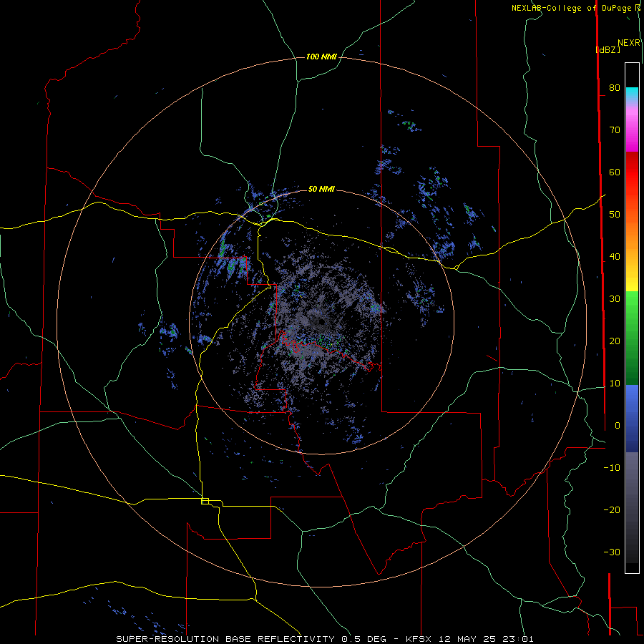644x644 pixels.
Task: Click the 50 value on the dBZ scale
Action: pyautogui.click(x=615, y=215)
